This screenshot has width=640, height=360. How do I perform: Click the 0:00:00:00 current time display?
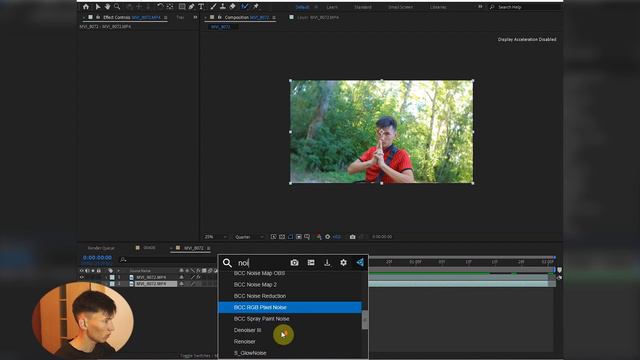point(97,258)
